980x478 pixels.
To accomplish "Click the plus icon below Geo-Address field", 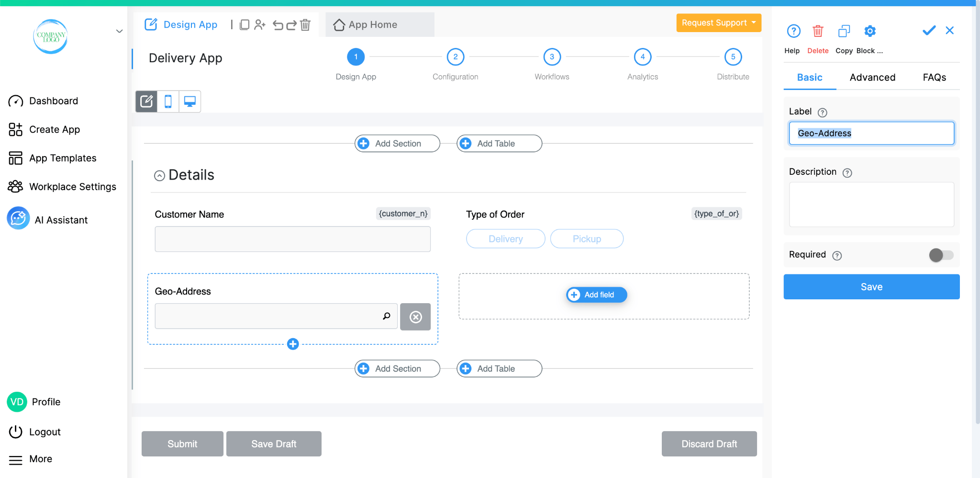I will coord(293,344).
